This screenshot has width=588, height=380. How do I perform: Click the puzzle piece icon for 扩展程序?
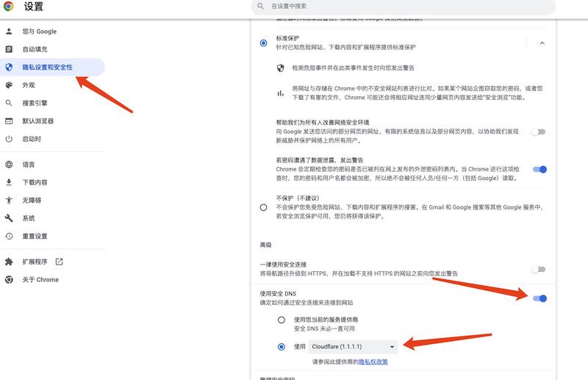click(x=9, y=262)
